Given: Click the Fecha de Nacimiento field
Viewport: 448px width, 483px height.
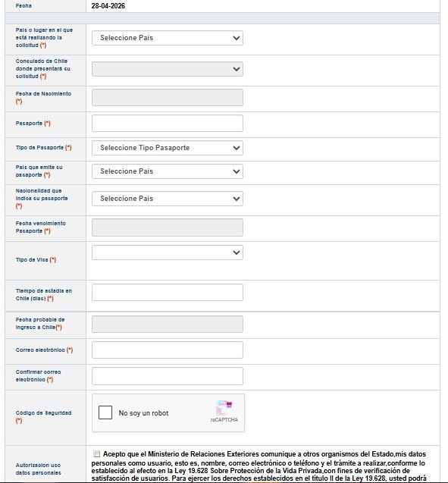Looking at the screenshot, I should 168,97.
